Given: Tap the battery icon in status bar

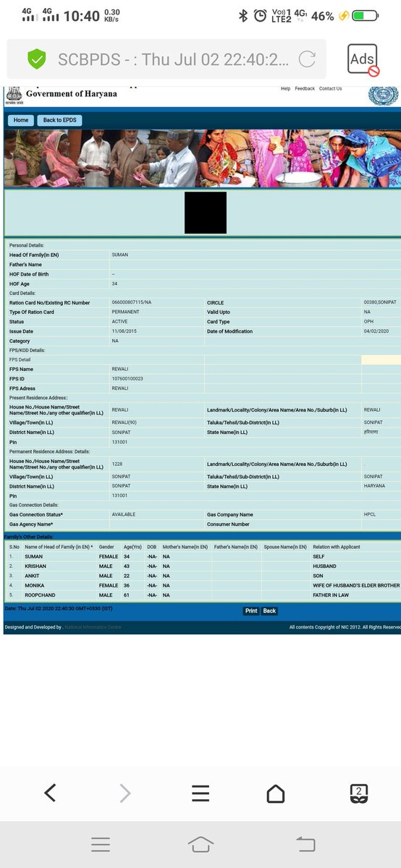Looking at the screenshot, I should tap(366, 15).
